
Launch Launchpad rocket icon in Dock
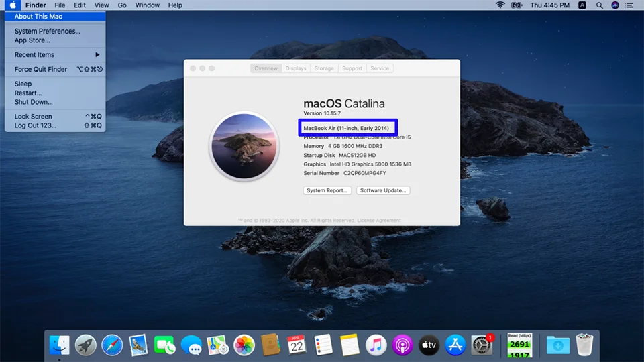(x=86, y=345)
